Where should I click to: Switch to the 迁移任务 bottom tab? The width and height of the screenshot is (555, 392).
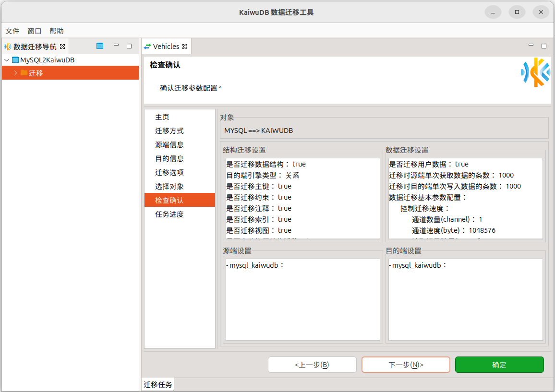point(158,384)
